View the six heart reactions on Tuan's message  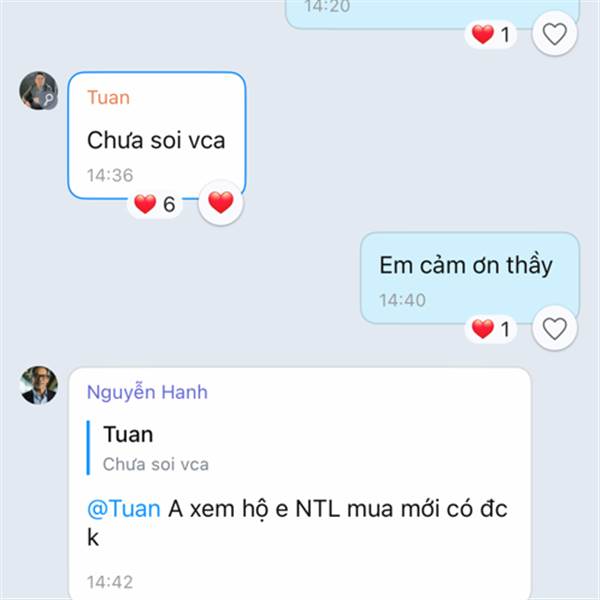(155, 204)
